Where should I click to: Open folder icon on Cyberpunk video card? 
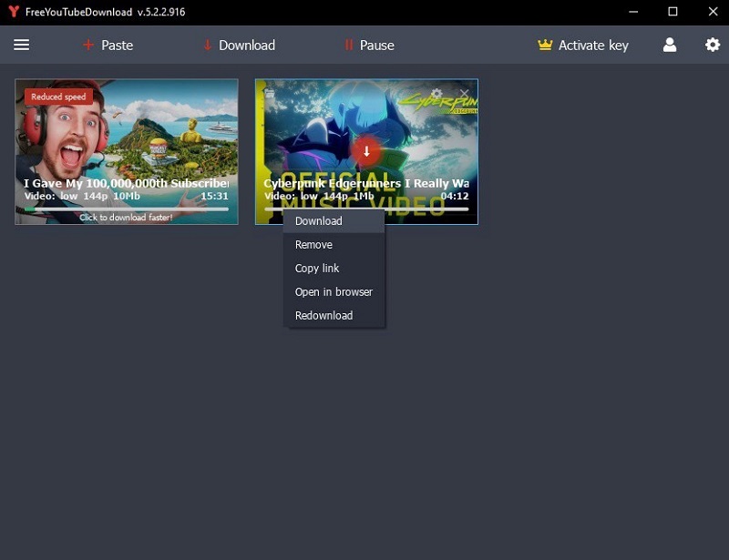tap(270, 94)
